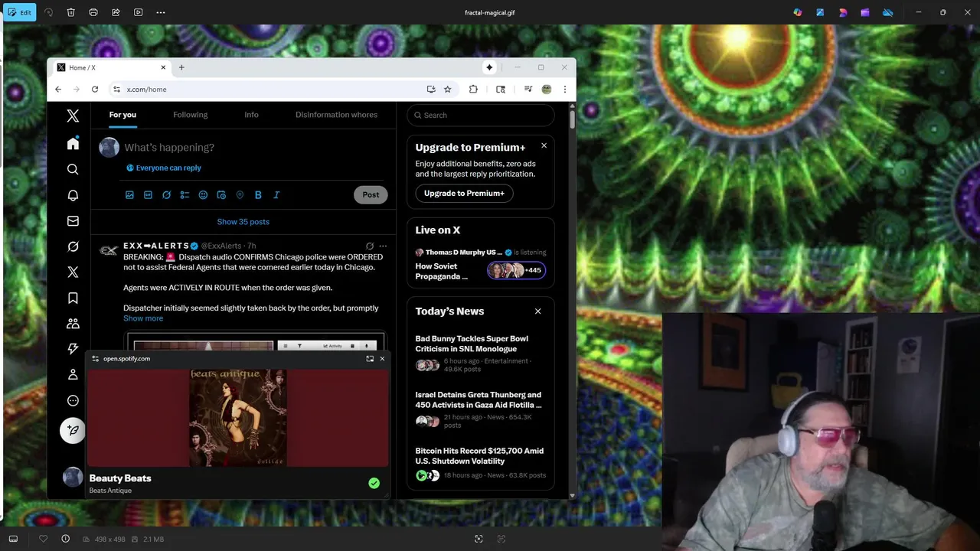Open purple Clipchamp icon in Photos title bar

(865, 12)
